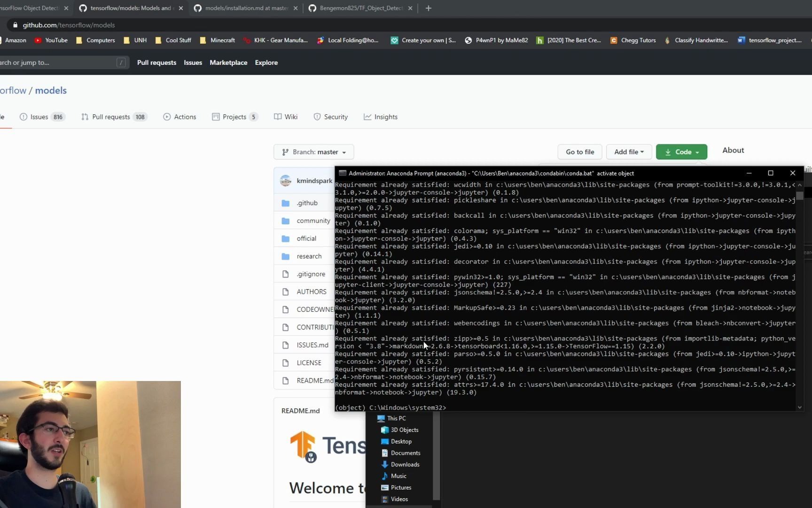Image resolution: width=812 pixels, height=508 pixels.
Task: Open the tensorflow_project bookmark
Action: point(770,40)
